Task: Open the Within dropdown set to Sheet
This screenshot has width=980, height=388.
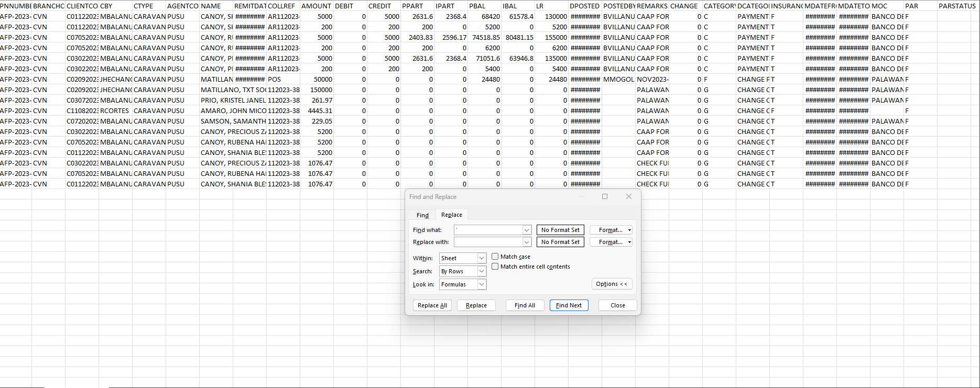Action: coord(482,258)
